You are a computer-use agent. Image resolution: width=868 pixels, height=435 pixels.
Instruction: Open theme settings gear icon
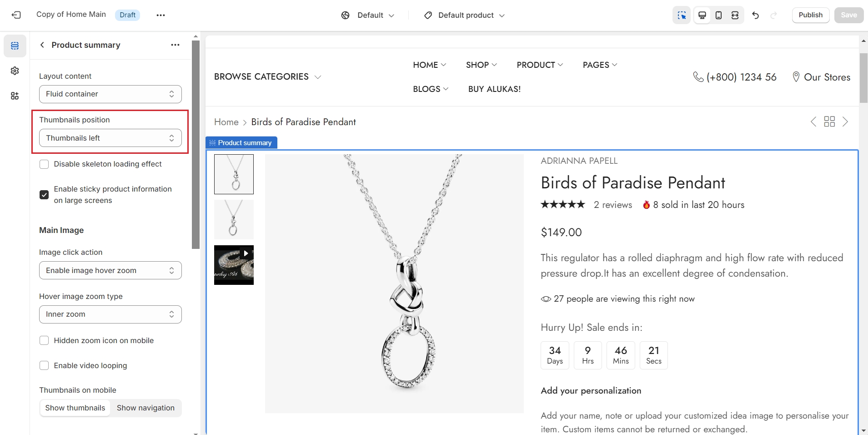[15, 71]
